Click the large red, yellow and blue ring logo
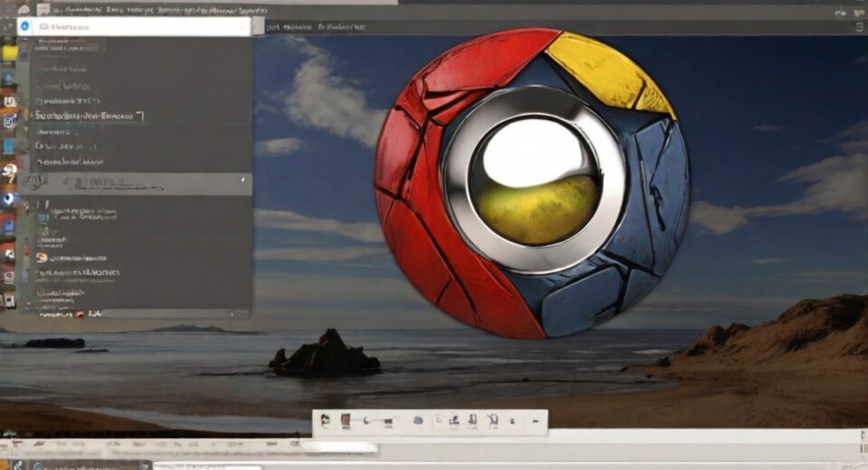 point(532,183)
